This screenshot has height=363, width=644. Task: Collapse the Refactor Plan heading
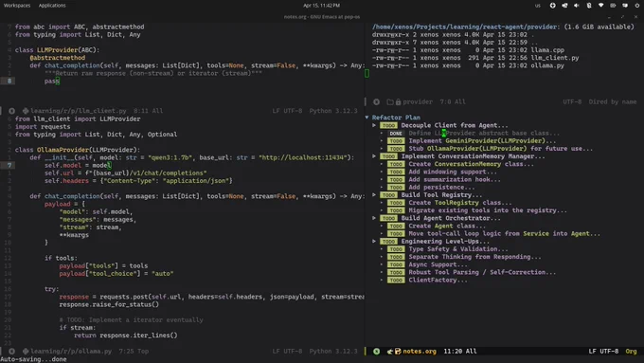tap(367, 118)
